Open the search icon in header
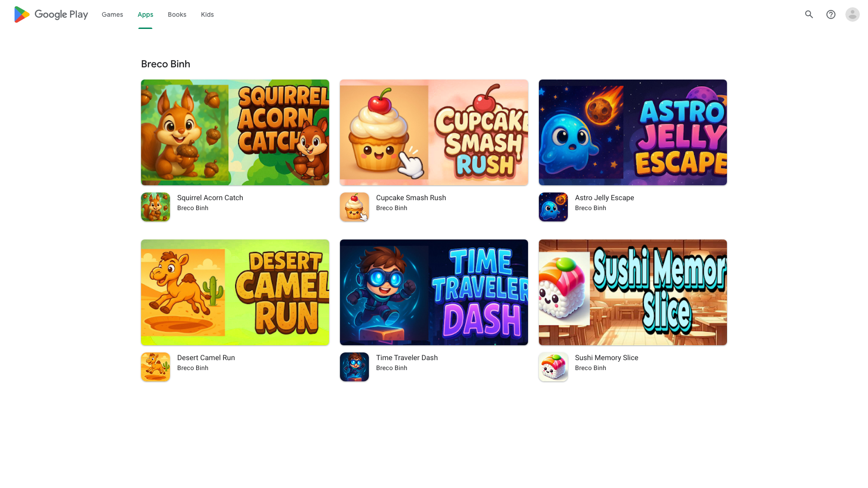Screen dimensions: 868x488 pyautogui.click(x=809, y=14)
